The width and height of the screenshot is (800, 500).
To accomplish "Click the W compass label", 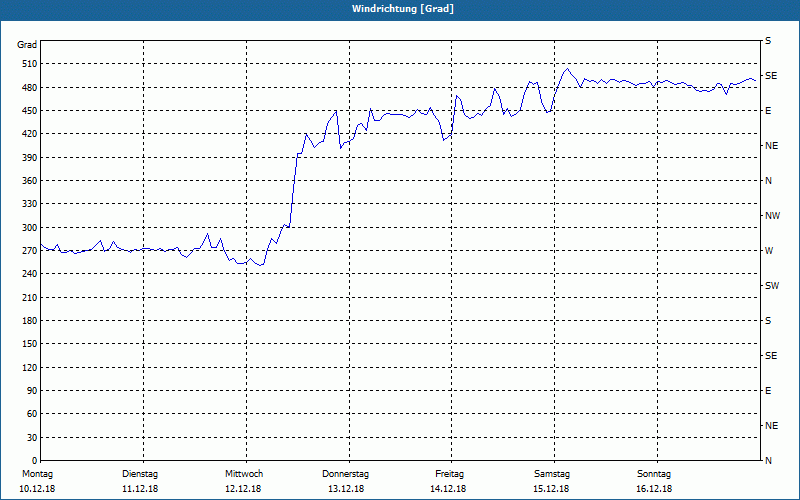I will coord(769,251).
